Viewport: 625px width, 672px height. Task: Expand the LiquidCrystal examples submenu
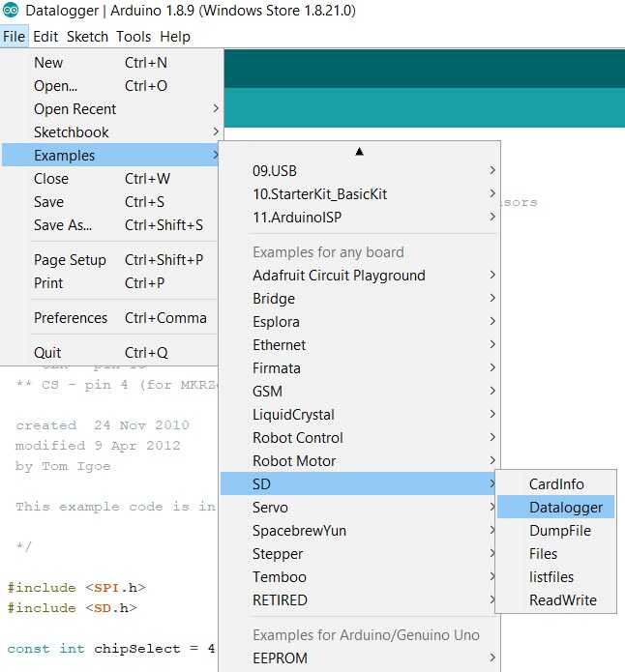(x=293, y=415)
